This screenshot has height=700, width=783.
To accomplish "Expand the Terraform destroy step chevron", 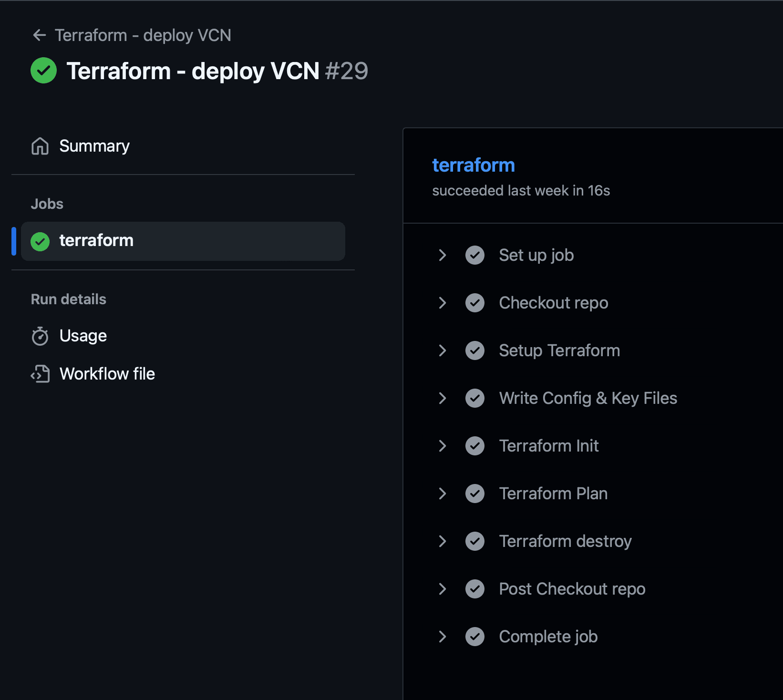I will tap(443, 541).
